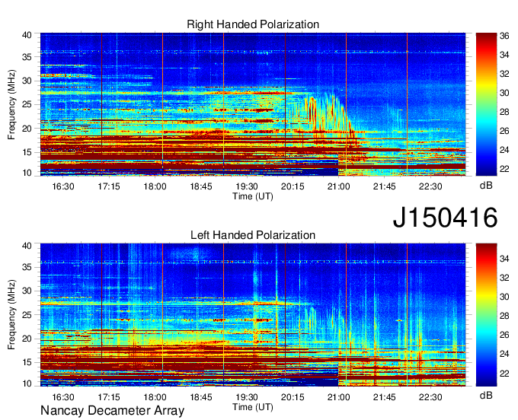Click the 30 value on top colorbar
This screenshot has width=518, height=420.
(504, 93)
